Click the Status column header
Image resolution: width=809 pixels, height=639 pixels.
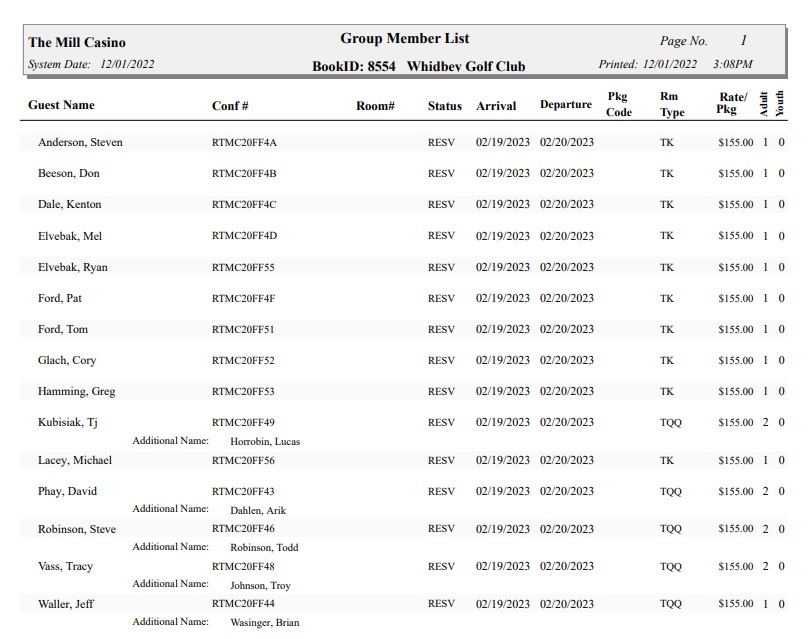click(x=445, y=106)
